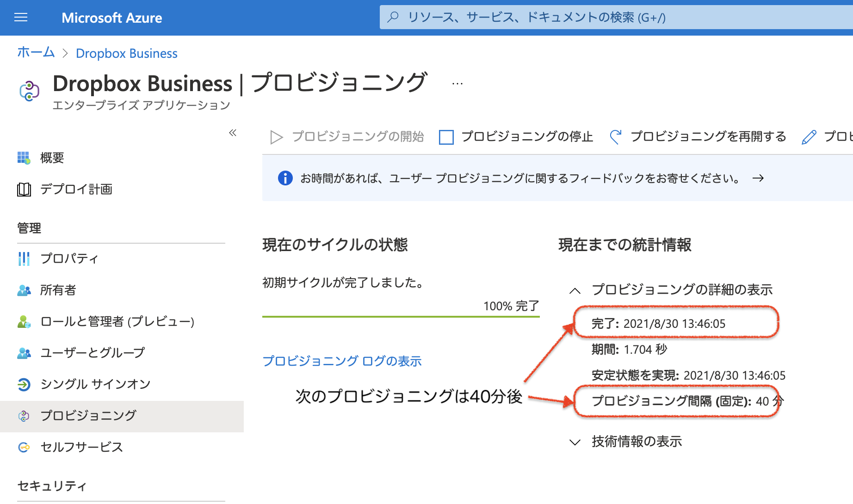This screenshot has height=504, width=853.
Task: Click 現在のサイクルの状態 heading
Action: point(335,245)
